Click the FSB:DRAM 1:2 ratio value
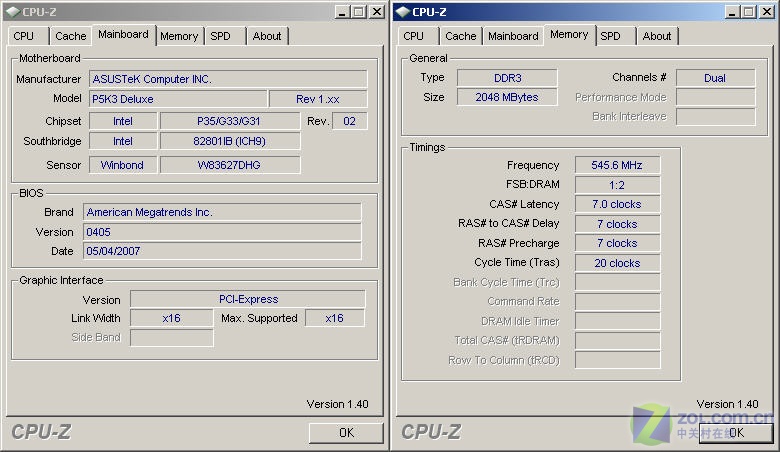The height and width of the screenshot is (452, 780). [617, 185]
